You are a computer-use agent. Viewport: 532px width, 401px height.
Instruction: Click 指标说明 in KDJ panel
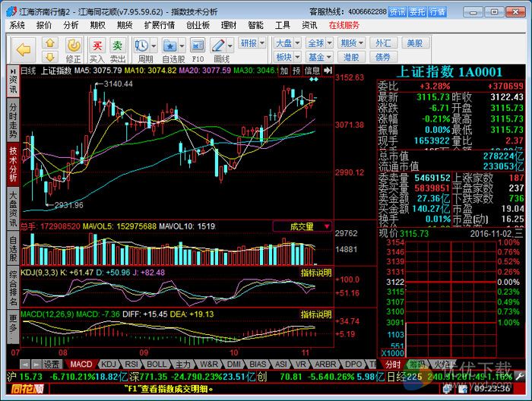(x=316, y=273)
